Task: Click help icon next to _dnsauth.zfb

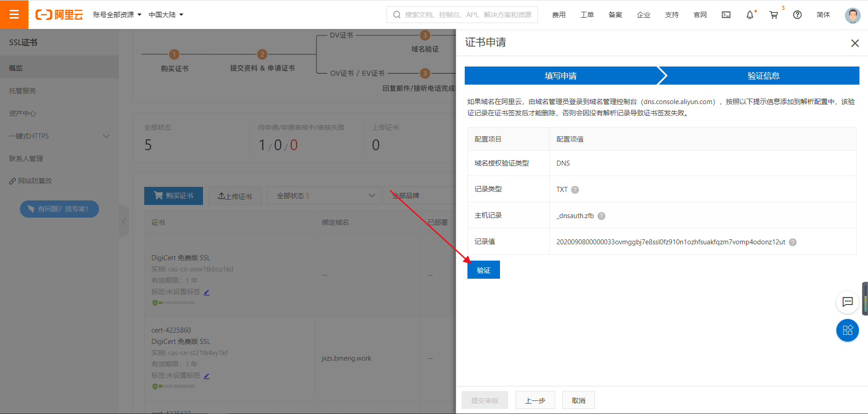Action: click(601, 216)
